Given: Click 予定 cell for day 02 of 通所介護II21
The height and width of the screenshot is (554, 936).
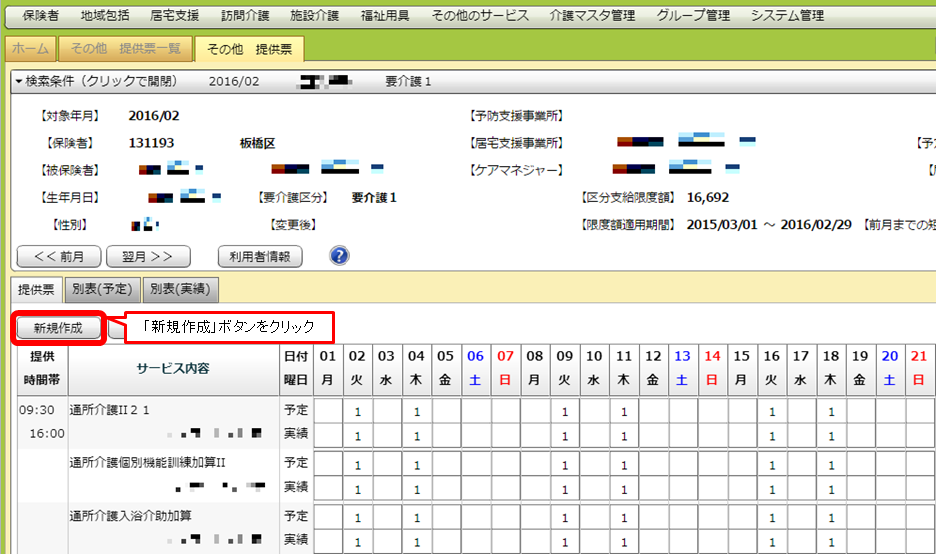Looking at the screenshot, I should [x=357, y=411].
